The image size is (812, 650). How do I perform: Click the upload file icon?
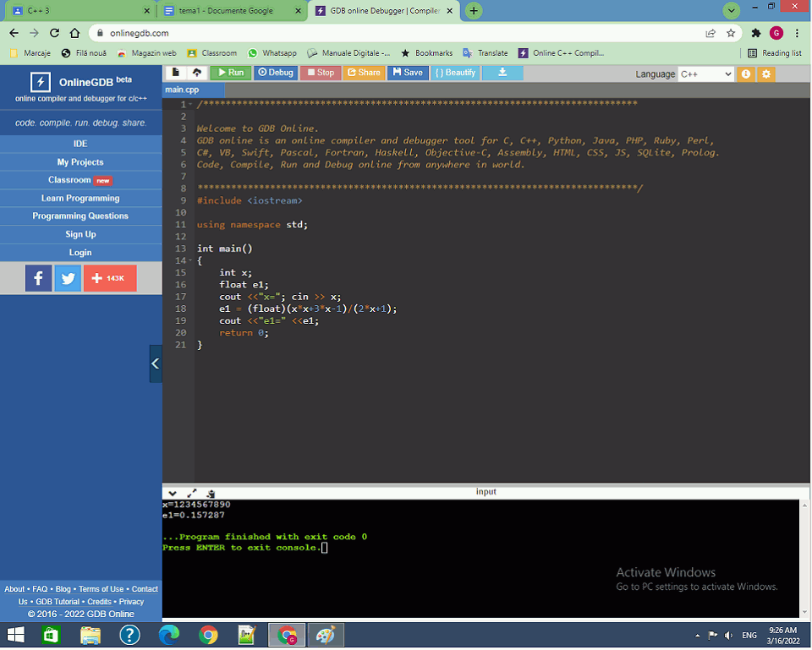(x=196, y=73)
